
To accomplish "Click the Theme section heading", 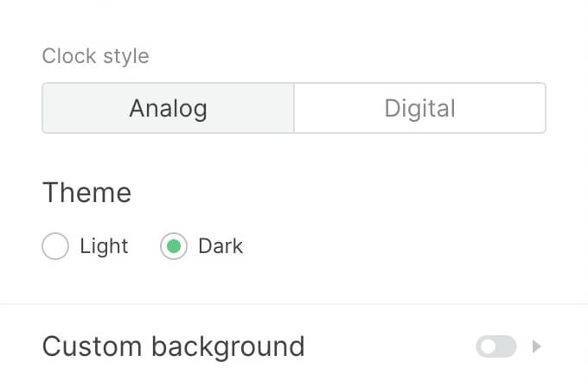I will (86, 193).
